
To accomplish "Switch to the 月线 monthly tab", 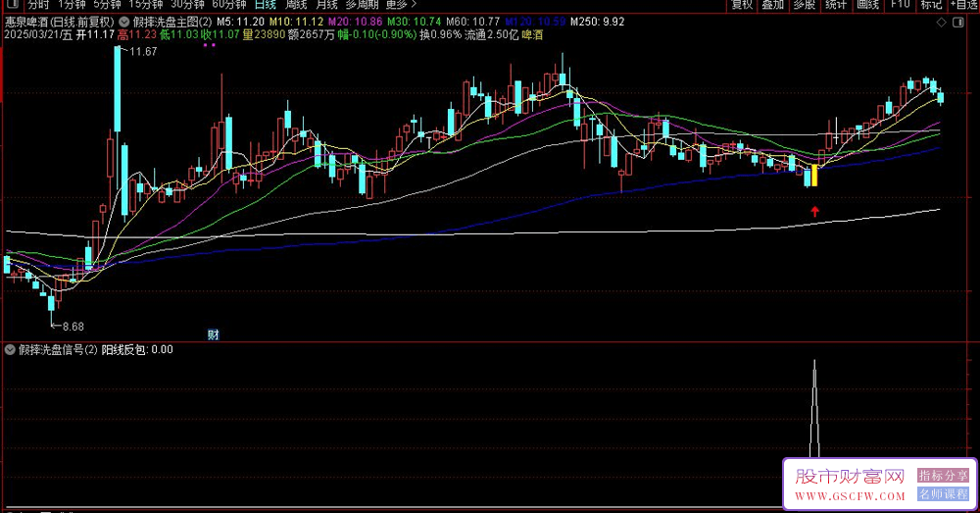I will 326,4.
